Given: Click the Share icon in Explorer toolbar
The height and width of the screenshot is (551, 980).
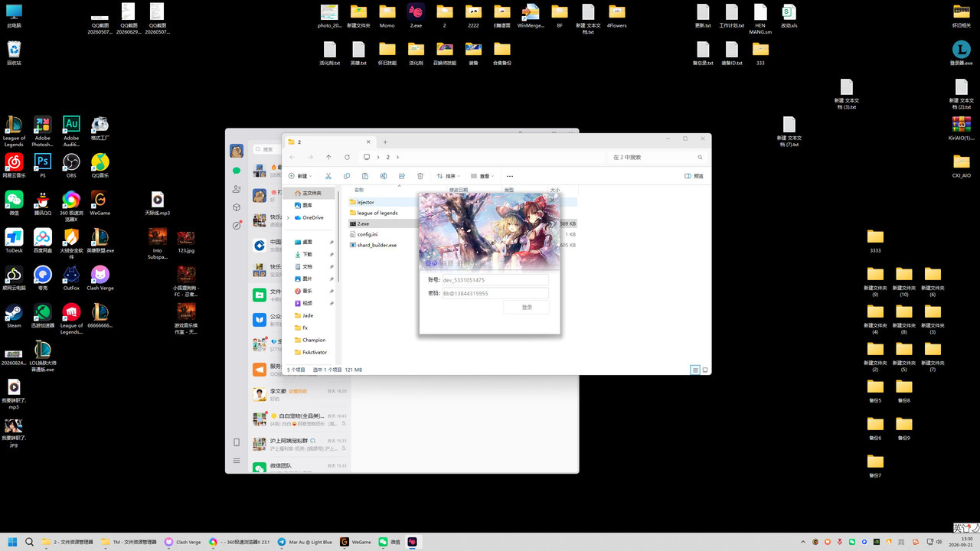Looking at the screenshot, I should coord(402,176).
